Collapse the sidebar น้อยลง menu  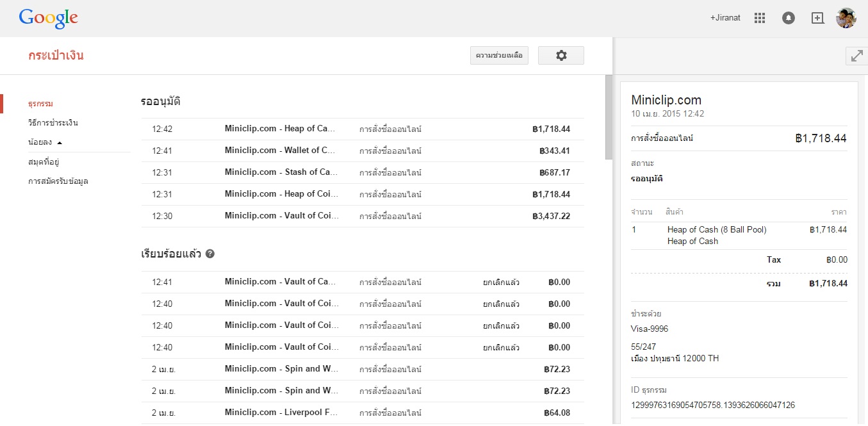point(45,142)
